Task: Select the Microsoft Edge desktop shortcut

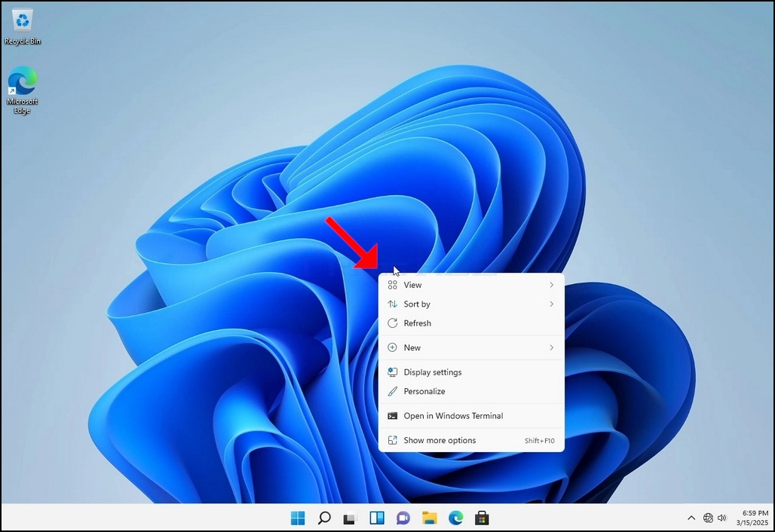Action: point(23,90)
